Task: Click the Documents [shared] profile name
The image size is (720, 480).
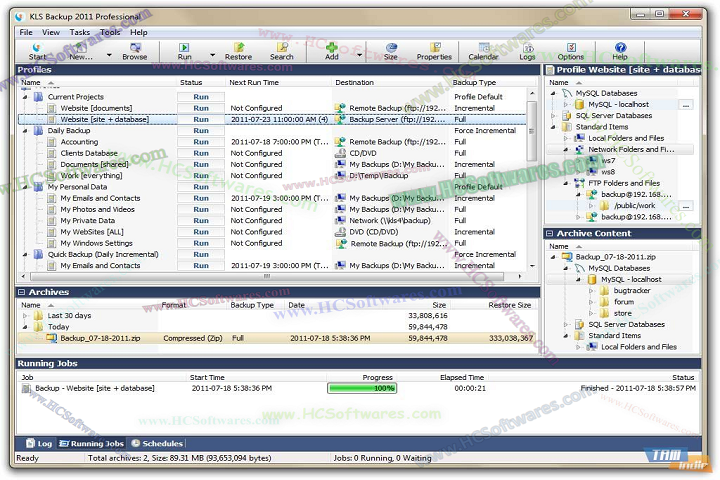Action: [x=94, y=164]
